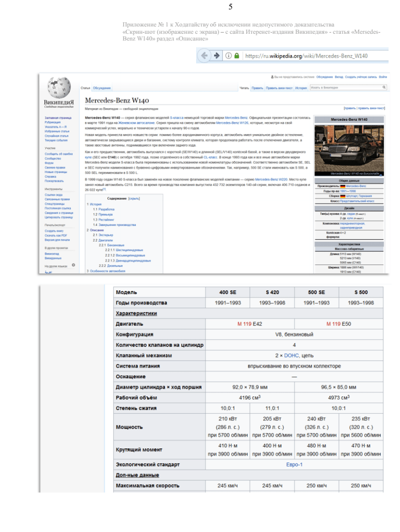Open 'Заглавная страница' sidebar link
400x532 pixels.
pos(58,118)
